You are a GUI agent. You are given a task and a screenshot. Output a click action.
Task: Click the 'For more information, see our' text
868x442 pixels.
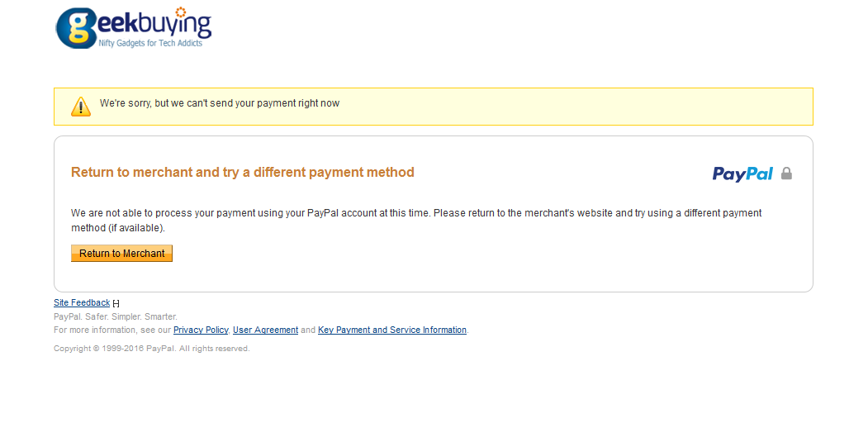click(x=112, y=330)
